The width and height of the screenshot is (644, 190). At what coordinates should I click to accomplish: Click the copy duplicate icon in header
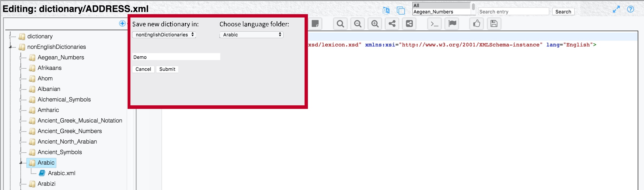[401, 11]
